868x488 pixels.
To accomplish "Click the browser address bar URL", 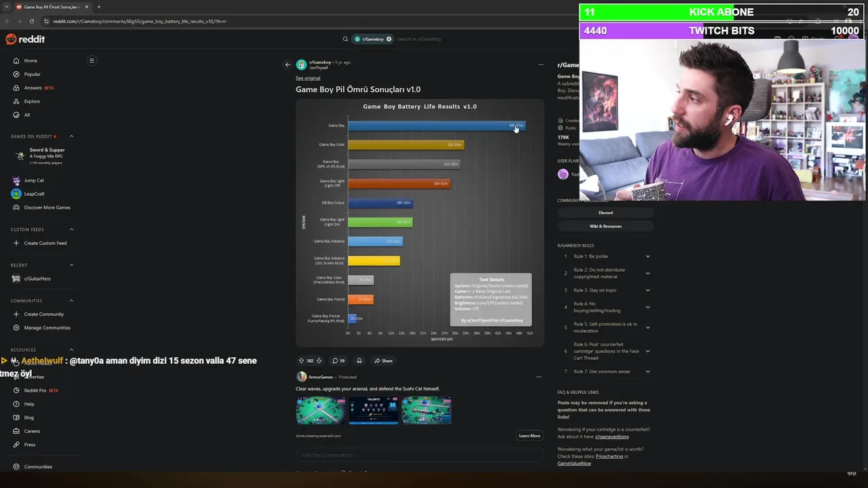I will [x=139, y=21].
